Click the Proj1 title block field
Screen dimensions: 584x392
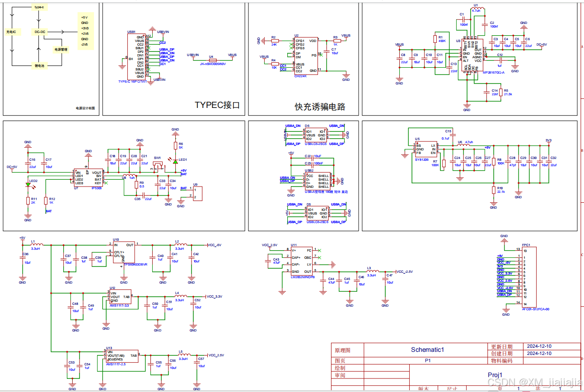pyautogui.click(x=495, y=375)
